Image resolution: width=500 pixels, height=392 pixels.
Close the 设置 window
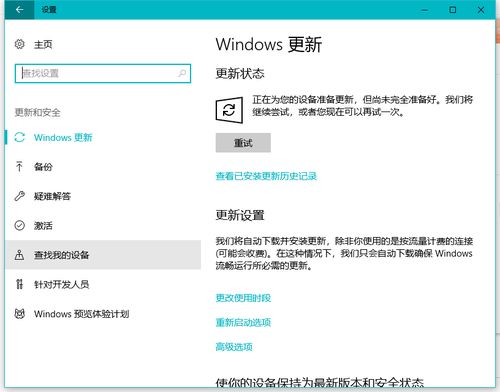[x=481, y=10]
